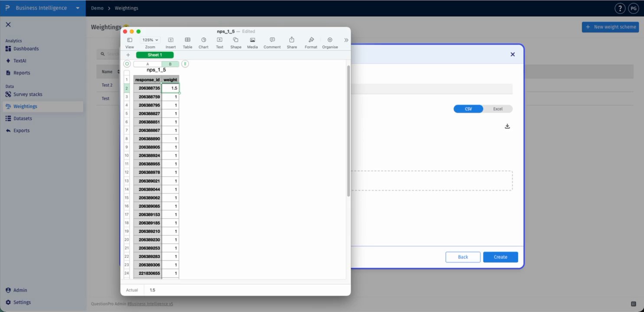Select cell with response id 206388978
The image size is (644, 312).
[x=147, y=172]
